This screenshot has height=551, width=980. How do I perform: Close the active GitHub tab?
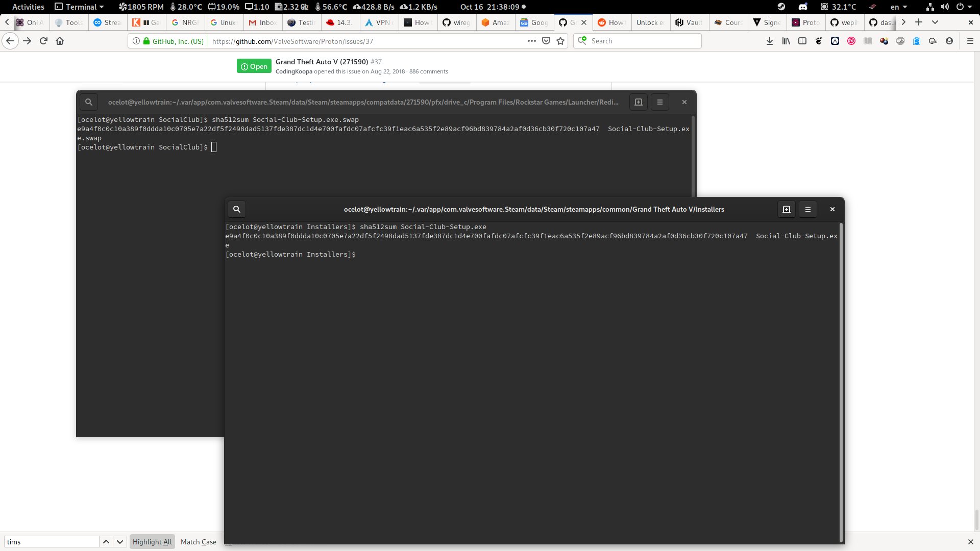click(584, 22)
